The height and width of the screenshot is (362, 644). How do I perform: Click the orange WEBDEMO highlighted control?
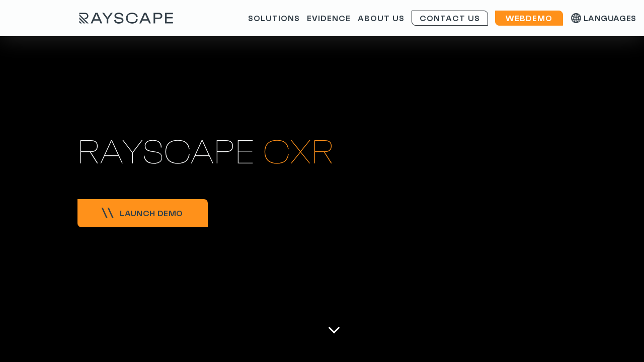[529, 17]
